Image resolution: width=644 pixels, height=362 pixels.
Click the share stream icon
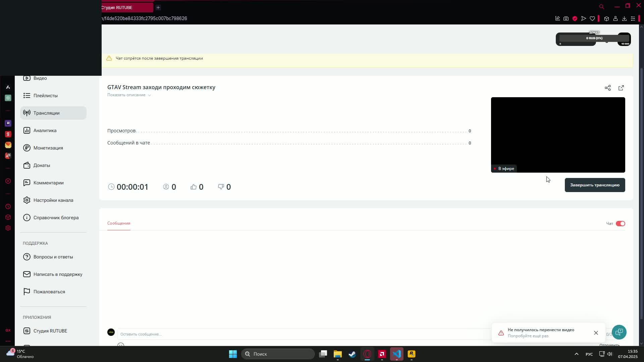point(607,88)
